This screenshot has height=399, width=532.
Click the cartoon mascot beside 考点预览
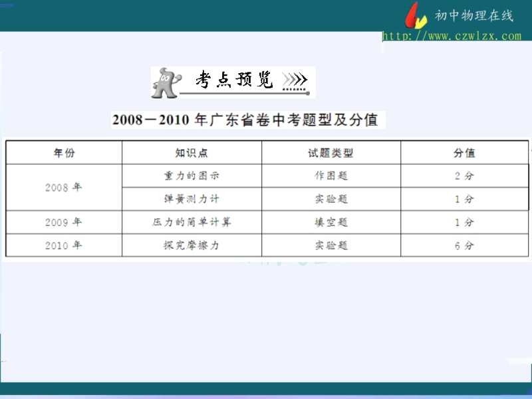165,82
